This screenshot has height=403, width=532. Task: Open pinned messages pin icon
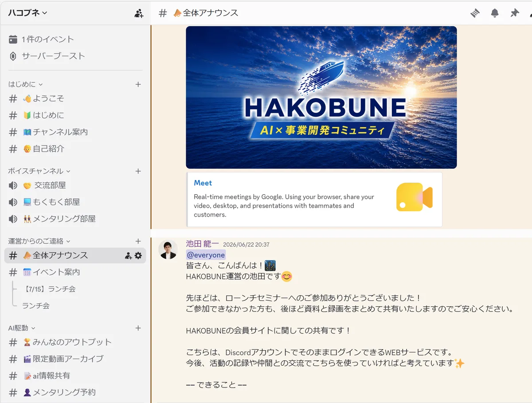(515, 13)
